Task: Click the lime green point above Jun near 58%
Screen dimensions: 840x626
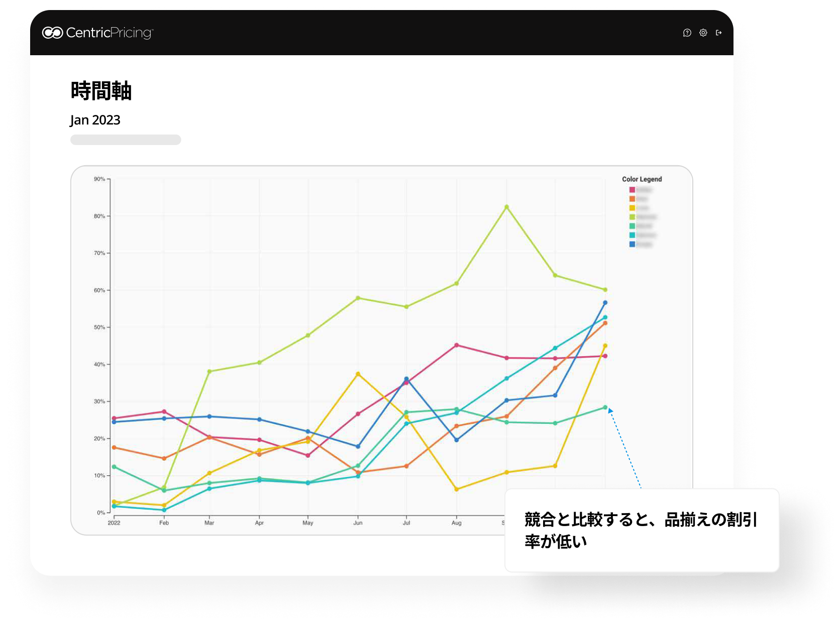Action: pyautogui.click(x=358, y=298)
